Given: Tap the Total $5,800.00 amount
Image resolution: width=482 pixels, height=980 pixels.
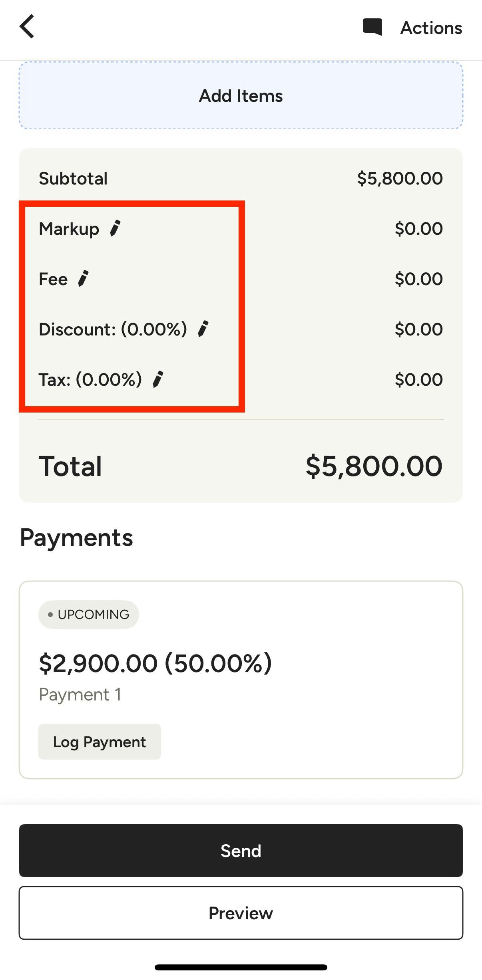Looking at the screenshot, I should point(374,466).
